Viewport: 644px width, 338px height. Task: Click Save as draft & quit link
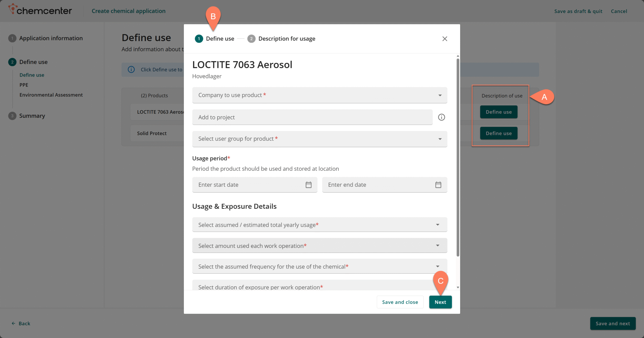coord(578,11)
